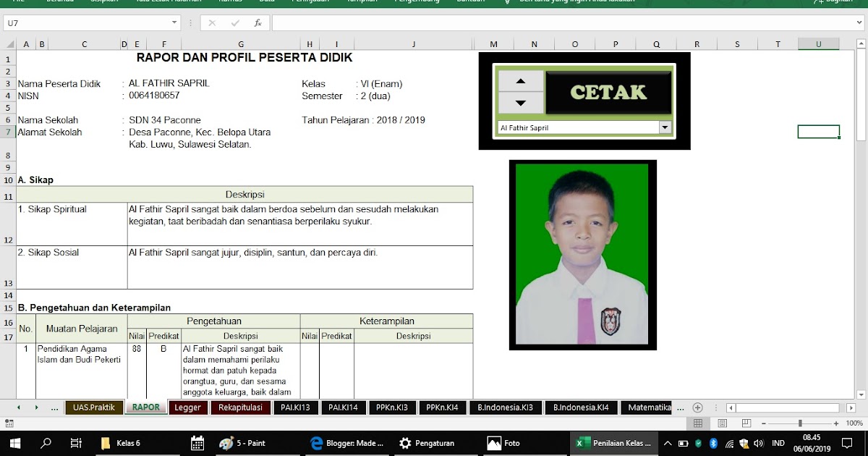Open the calendar app icon on taskbar
868x456 pixels.
(x=197, y=443)
